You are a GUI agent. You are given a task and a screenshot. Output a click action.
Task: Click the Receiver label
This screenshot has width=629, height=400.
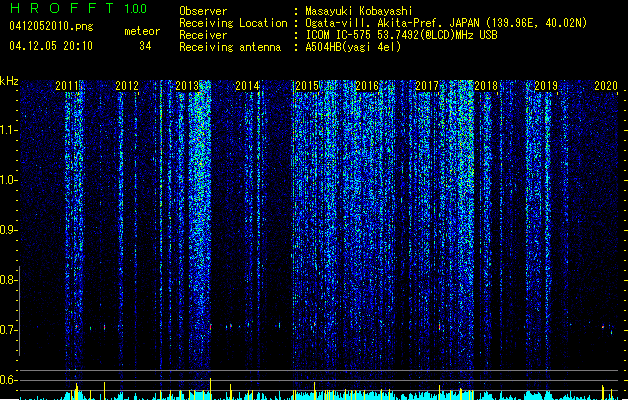[203, 35]
